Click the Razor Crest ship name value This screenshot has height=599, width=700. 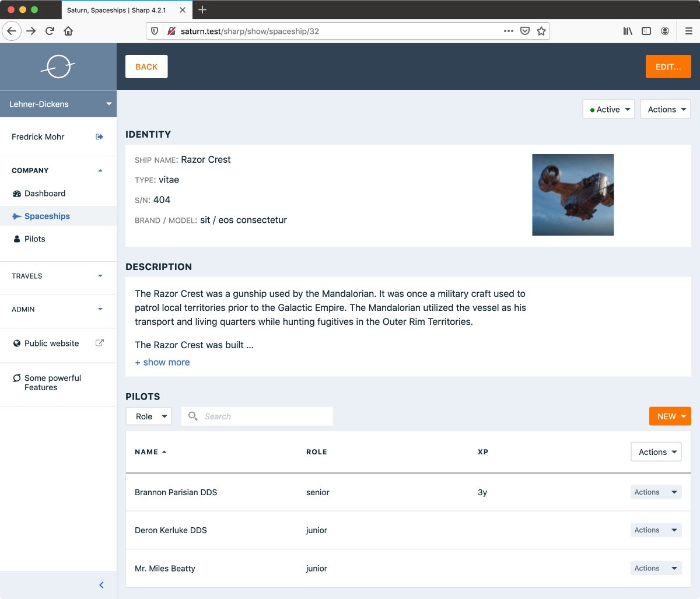point(206,159)
